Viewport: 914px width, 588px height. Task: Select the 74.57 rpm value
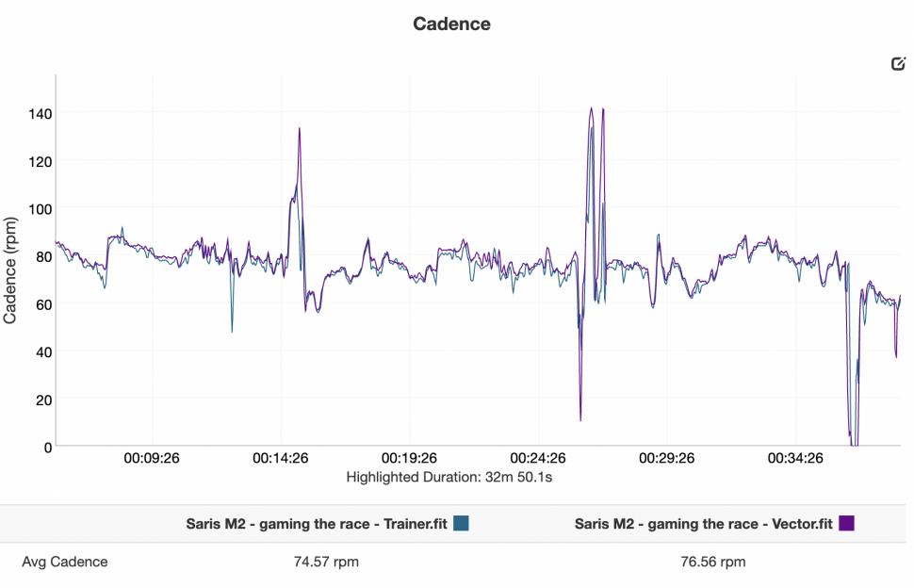click(x=326, y=562)
